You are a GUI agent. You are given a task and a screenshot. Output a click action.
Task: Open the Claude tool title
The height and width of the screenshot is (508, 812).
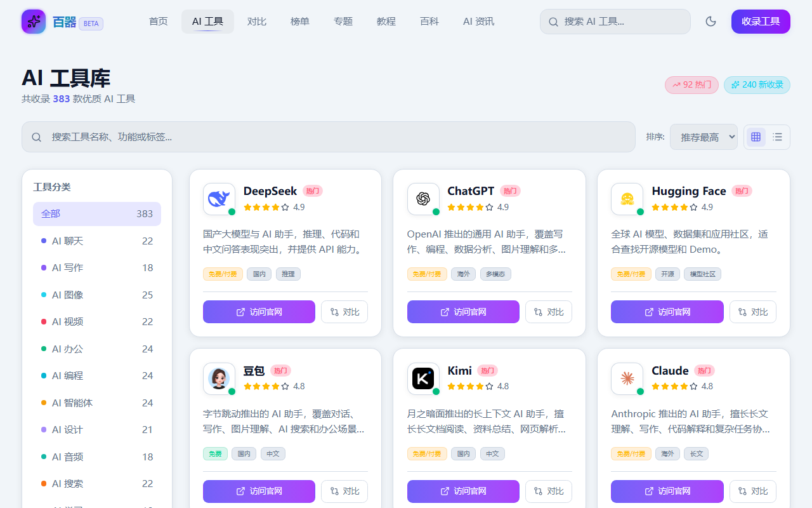pyautogui.click(x=670, y=371)
